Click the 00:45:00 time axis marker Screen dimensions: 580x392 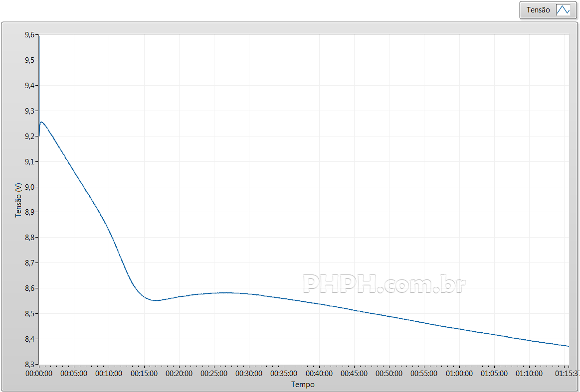click(354, 373)
